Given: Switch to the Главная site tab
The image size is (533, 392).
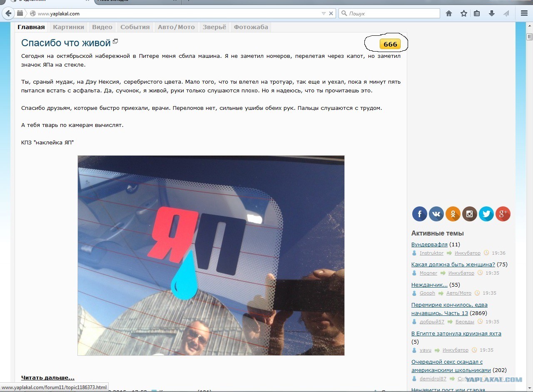Looking at the screenshot, I should pos(31,27).
